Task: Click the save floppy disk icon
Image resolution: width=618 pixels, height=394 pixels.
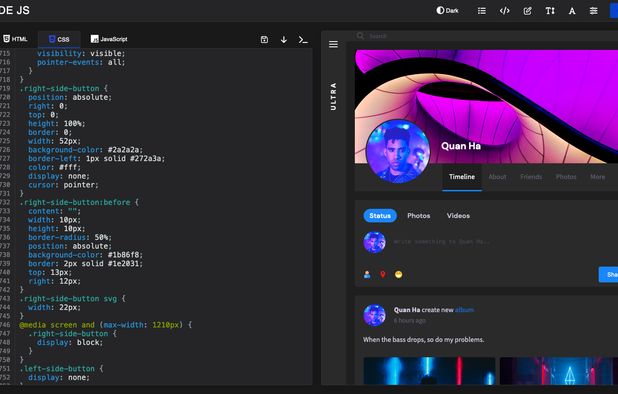Action: pos(264,39)
